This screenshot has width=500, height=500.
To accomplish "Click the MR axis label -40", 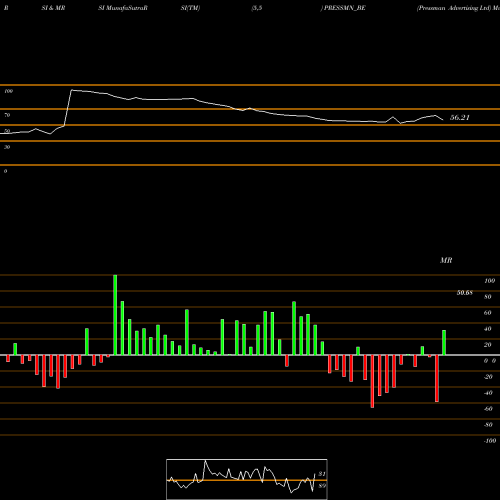I will tap(488, 393).
